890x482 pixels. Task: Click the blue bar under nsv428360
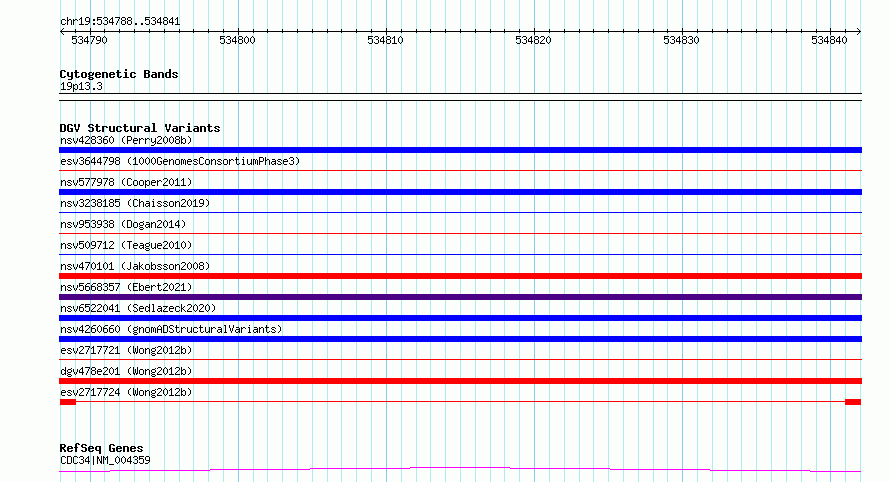[460, 150]
